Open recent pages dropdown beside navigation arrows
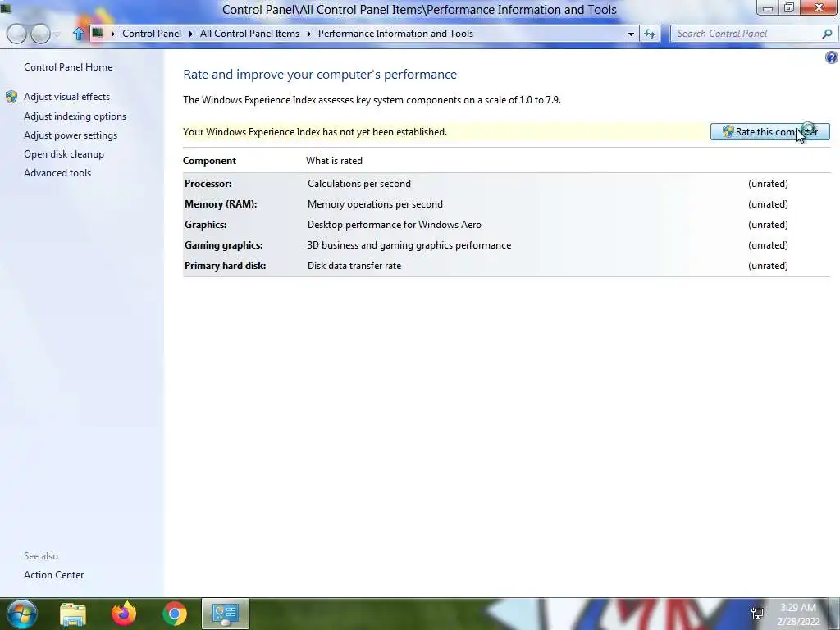Screen dimensions: 840x630 57,34
